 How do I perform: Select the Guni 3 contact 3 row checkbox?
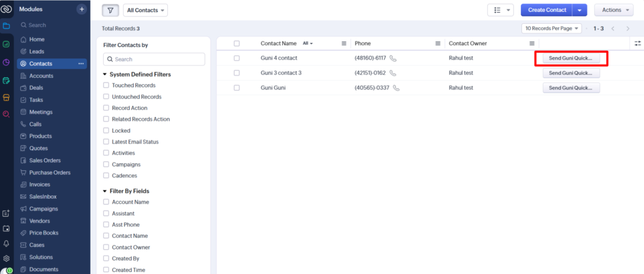pos(236,73)
